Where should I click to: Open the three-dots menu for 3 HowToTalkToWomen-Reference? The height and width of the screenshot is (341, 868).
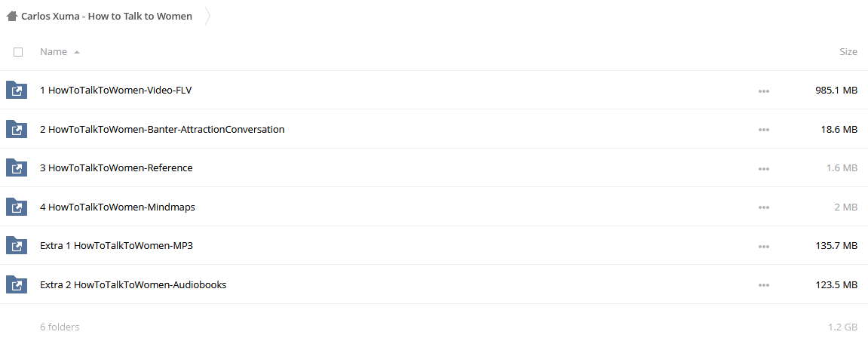[x=764, y=168]
